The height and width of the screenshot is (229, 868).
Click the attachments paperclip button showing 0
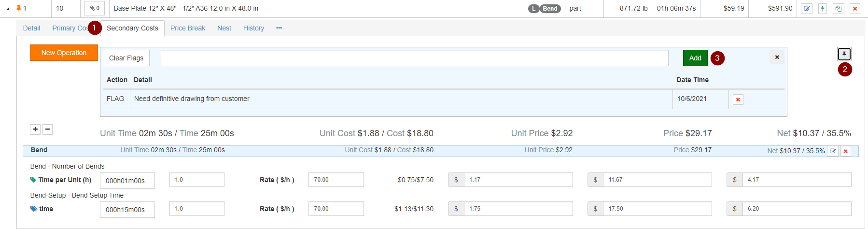[95, 8]
